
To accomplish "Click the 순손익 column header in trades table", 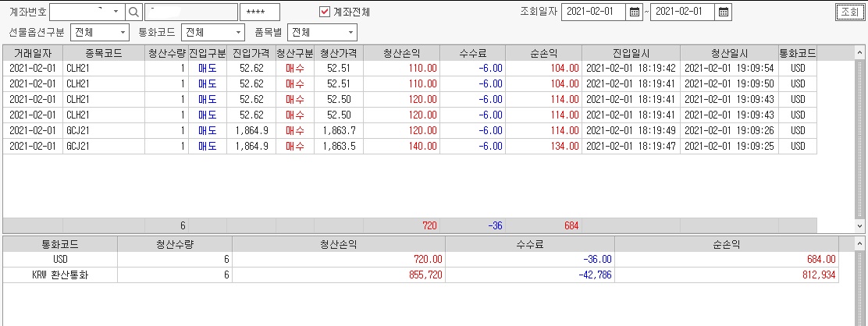I will pyautogui.click(x=543, y=53).
